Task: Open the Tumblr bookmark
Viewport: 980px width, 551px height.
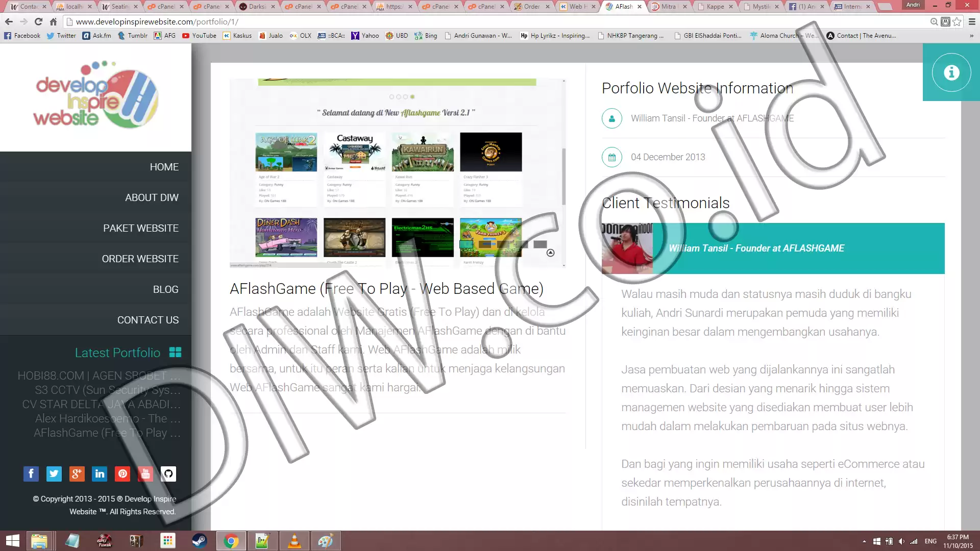Action: [x=133, y=36]
